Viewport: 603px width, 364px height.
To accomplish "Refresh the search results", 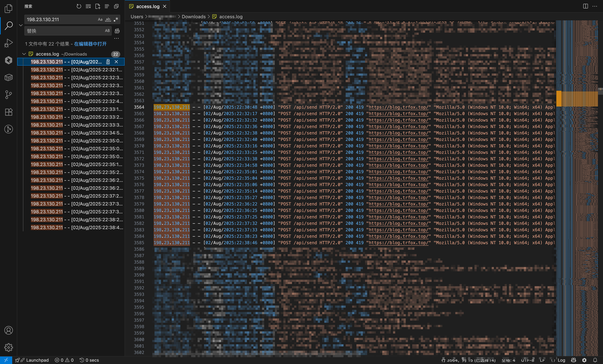I will pyautogui.click(x=79, y=6).
